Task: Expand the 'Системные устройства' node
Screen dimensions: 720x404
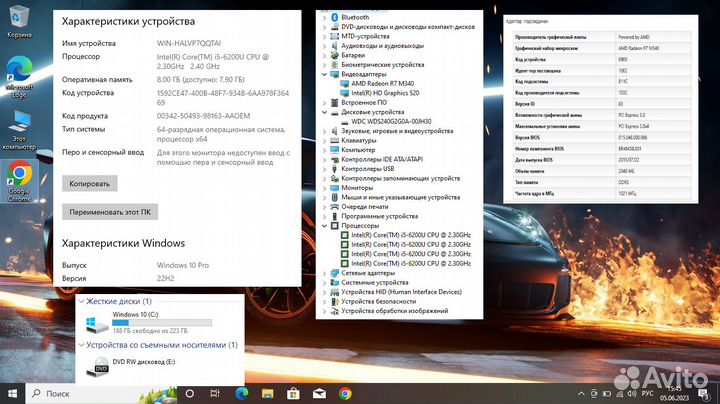Action: point(324,283)
